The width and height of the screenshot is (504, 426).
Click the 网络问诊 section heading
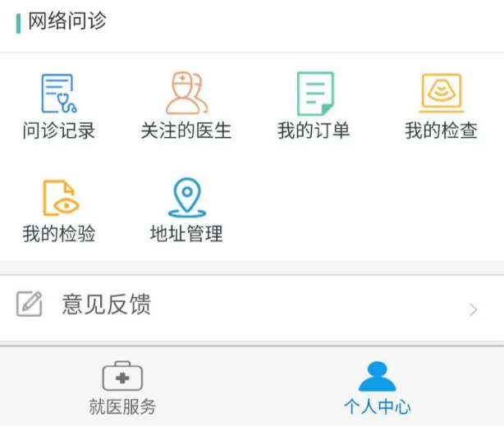click(x=67, y=21)
